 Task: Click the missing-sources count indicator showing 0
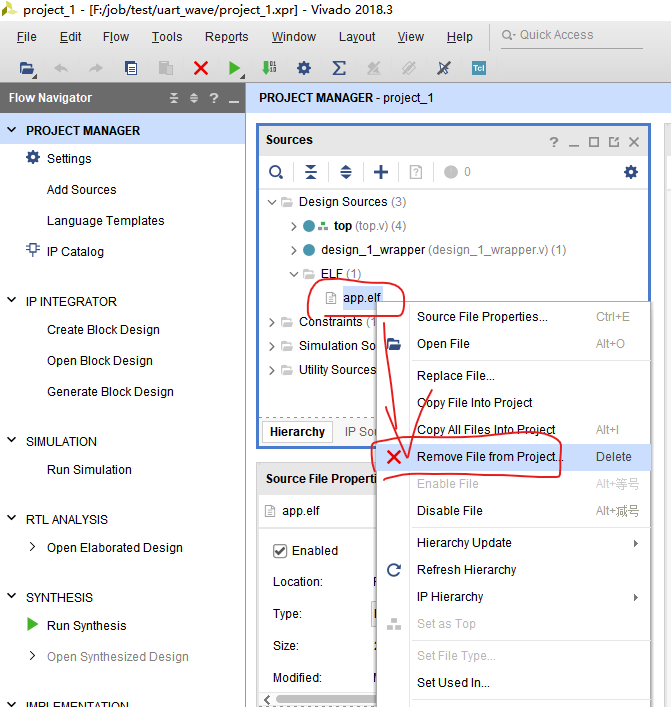tap(457, 172)
